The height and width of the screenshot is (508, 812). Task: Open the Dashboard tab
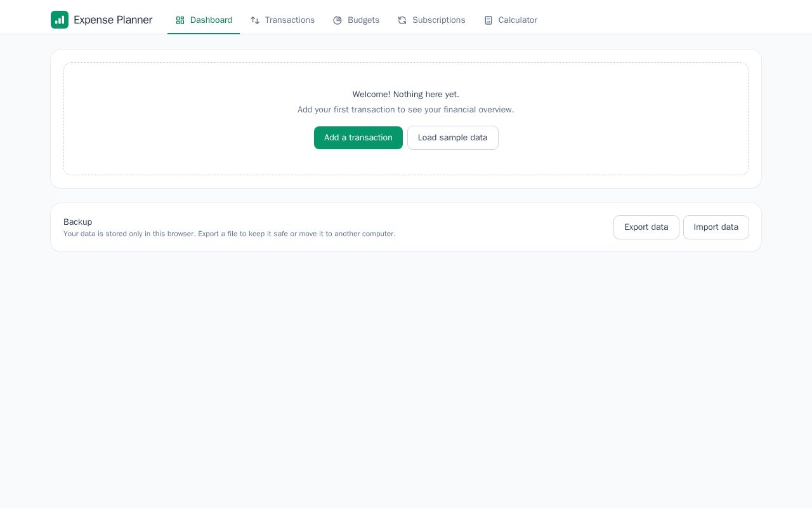coord(204,20)
